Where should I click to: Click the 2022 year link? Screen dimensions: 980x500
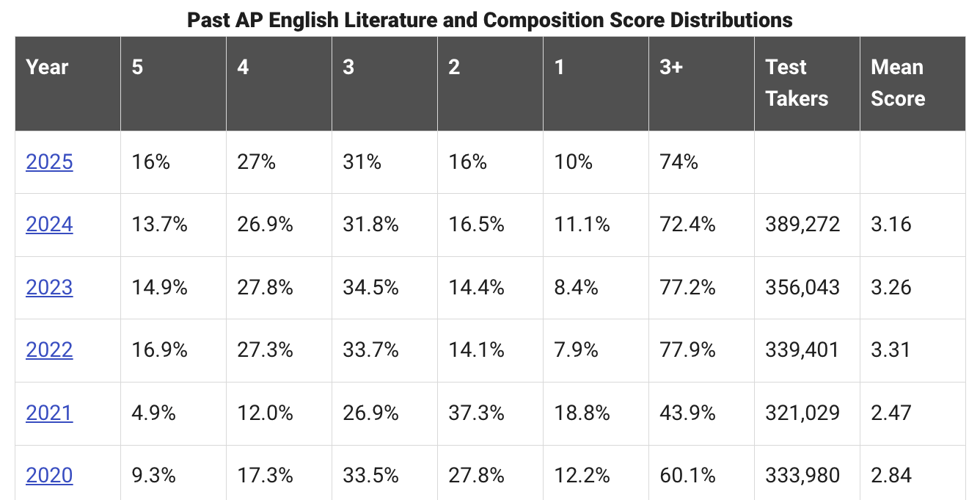[x=49, y=350]
